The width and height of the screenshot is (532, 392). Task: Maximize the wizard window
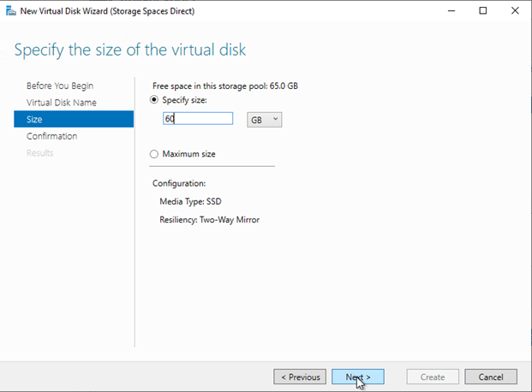pos(482,11)
